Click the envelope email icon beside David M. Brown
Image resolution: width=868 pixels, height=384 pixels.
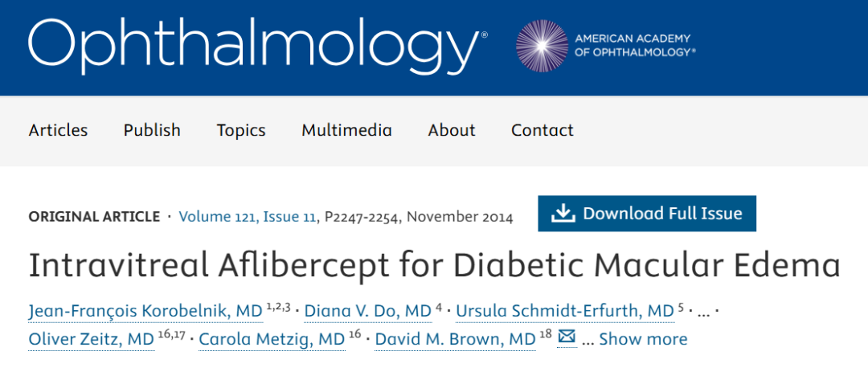click(567, 337)
